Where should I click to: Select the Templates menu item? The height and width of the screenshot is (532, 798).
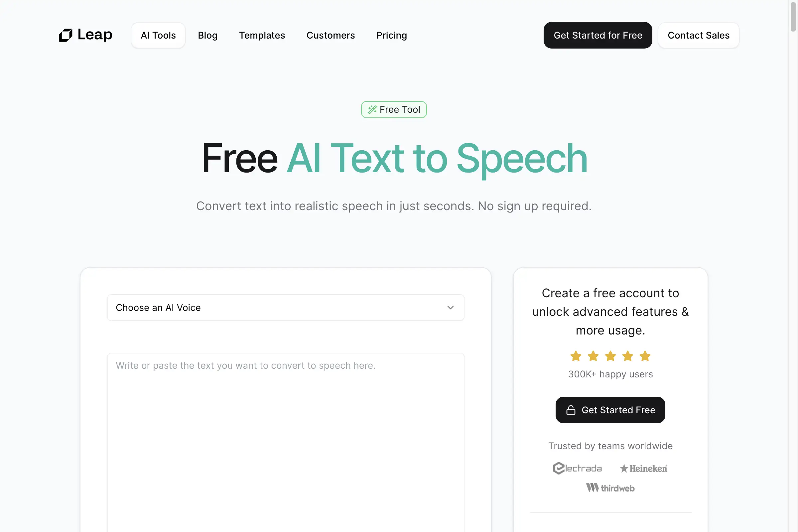[262, 35]
